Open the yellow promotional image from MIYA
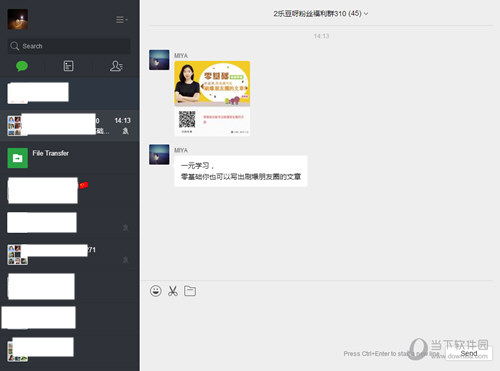 (212, 98)
